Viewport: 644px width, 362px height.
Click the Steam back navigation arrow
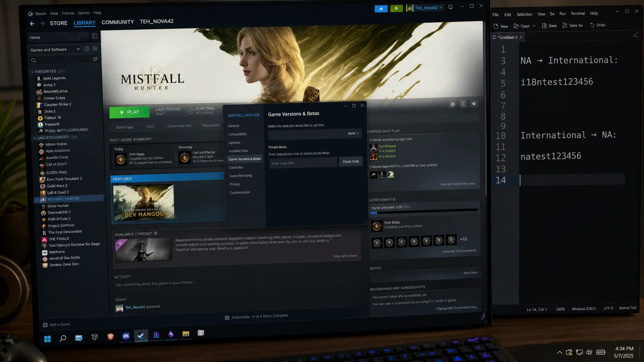tap(32, 24)
